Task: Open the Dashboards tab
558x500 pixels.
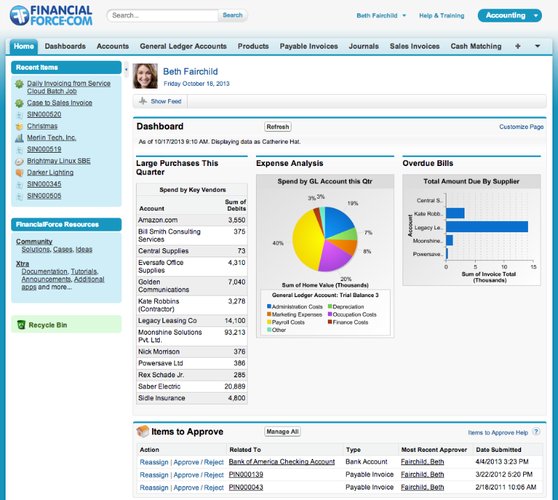Action: point(65,46)
